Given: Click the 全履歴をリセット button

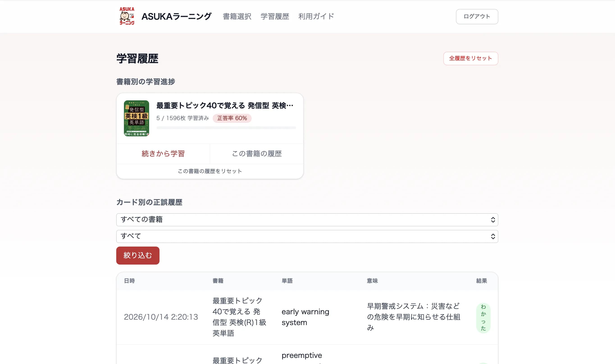Looking at the screenshot, I should click(470, 58).
